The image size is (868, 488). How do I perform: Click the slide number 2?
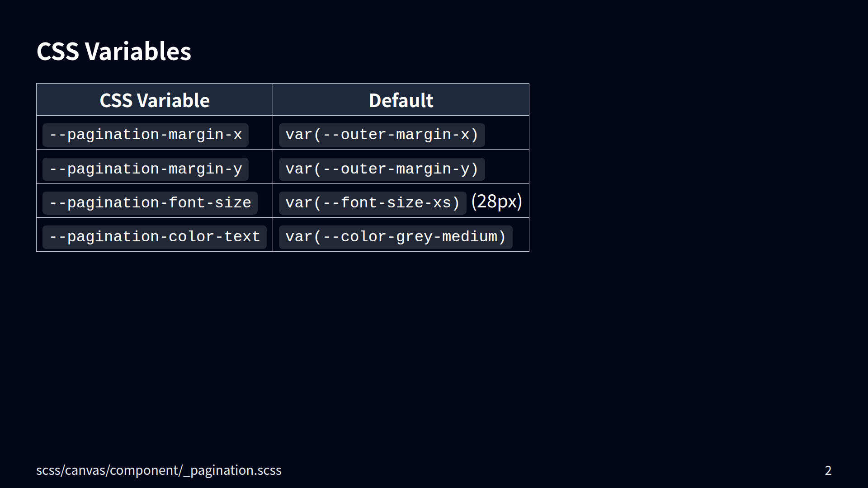pyautogui.click(x=828, y=471)
